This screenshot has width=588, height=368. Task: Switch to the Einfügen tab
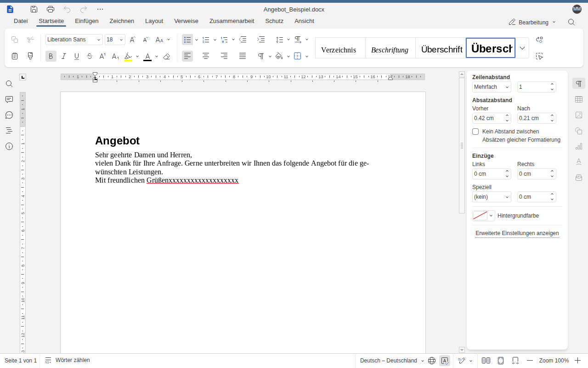(87, 21)
